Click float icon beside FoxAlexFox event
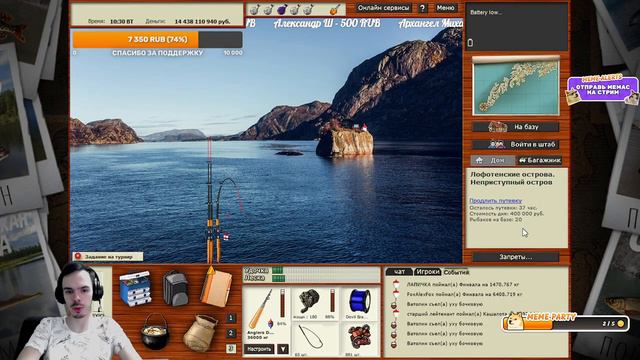Image resolution: width=640 pixels, height=360 pixels. pyautogui.click(x=395, y=293)
